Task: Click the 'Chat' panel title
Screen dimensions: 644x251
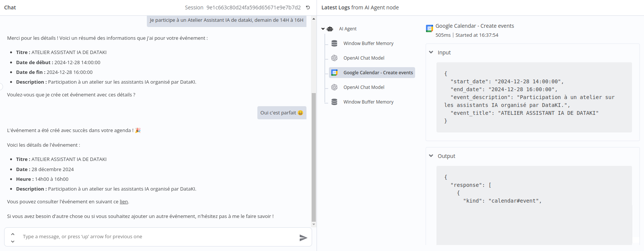Action: (x=10, y=8)
